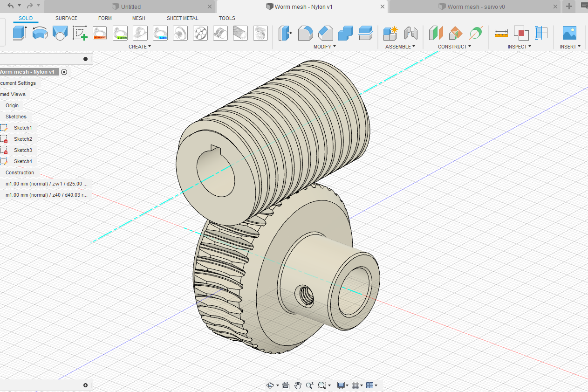
Task: Open the Insert image icon
Action: point(569,33)
